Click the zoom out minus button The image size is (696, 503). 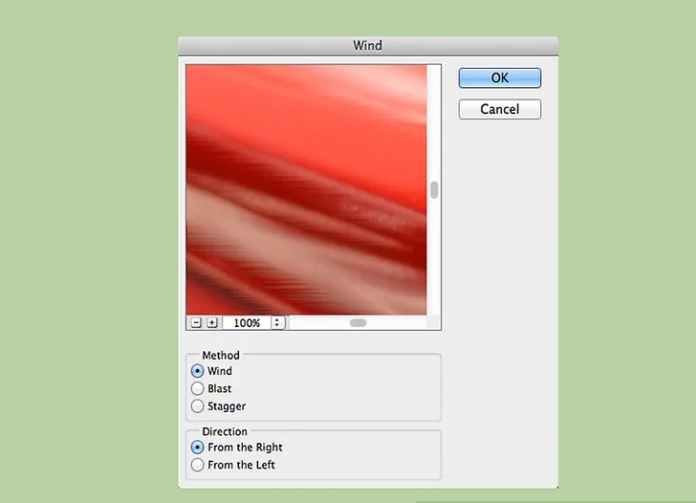[196, 323]
